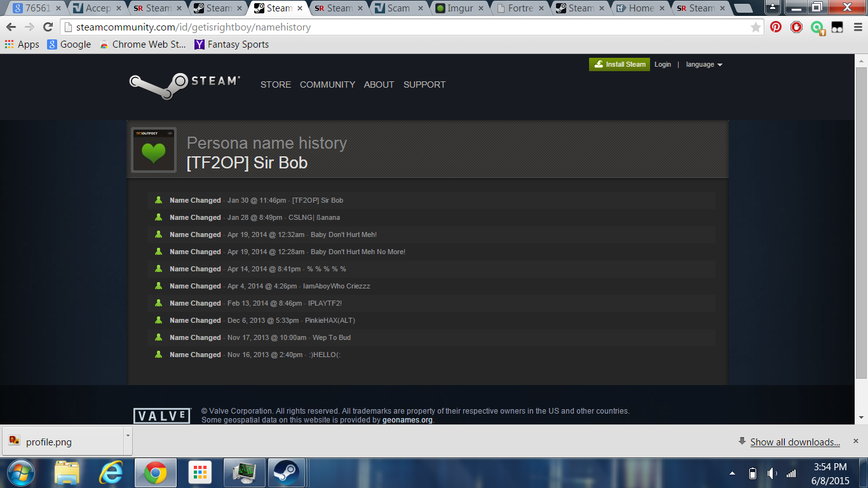Go to the ABOUT page

(x=379, y=85)
